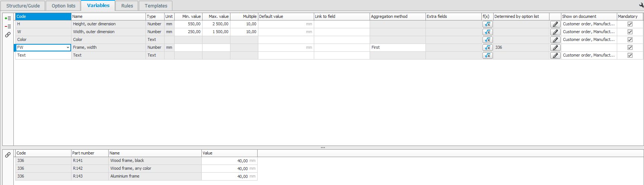The width and height of the screenshot is (644, 185).
Task: Click the pencil edit icon for FW row
Action: 555,48
